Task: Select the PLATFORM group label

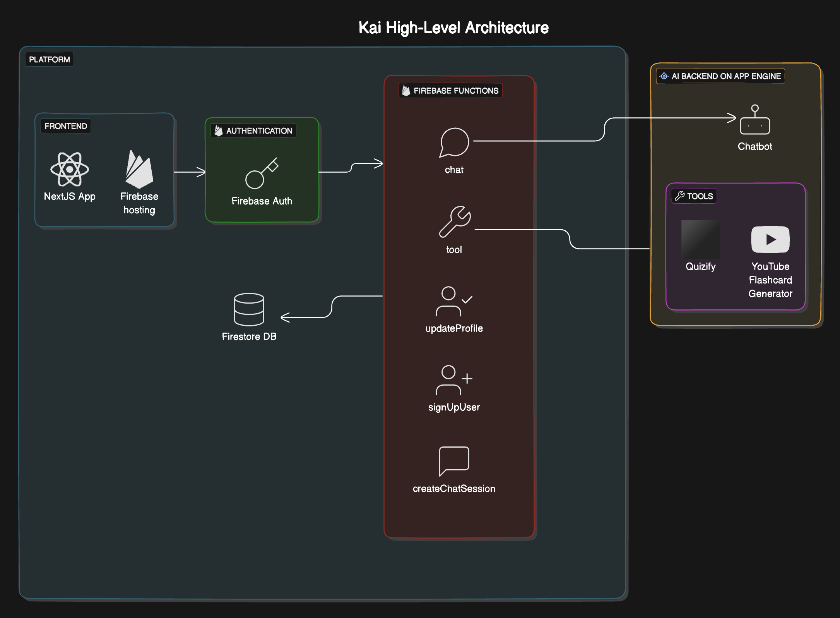Action: point(50,60)
